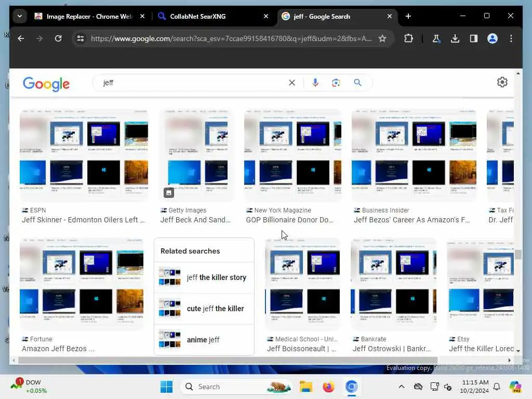Open the clock showing 11:15 AM
Viewport: 532px width, 399px height.
click(x=475, y=387)
